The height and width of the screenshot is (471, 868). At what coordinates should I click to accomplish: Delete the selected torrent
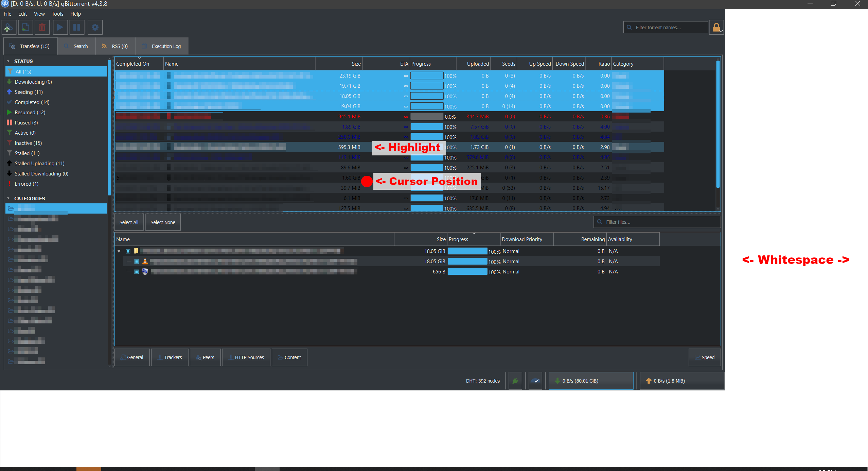42,27
